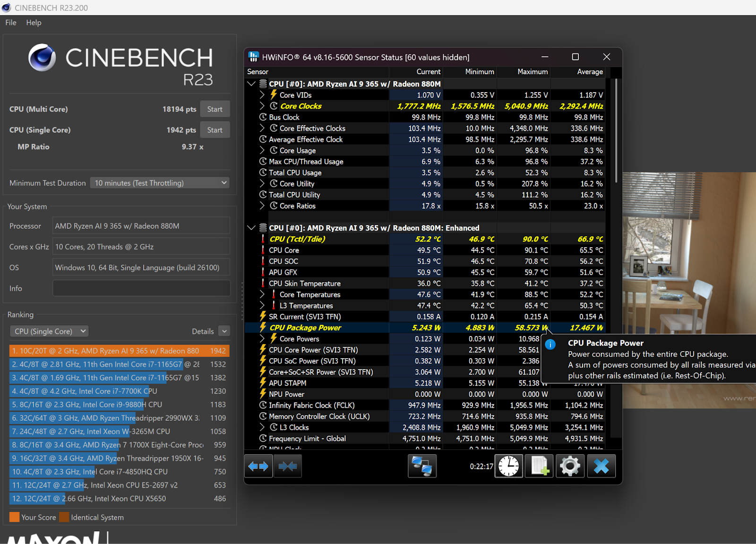Viewport: 756px width, 544px height.
Task: Click the CPU chip icon of first sensor group
Action: [263, 84]
